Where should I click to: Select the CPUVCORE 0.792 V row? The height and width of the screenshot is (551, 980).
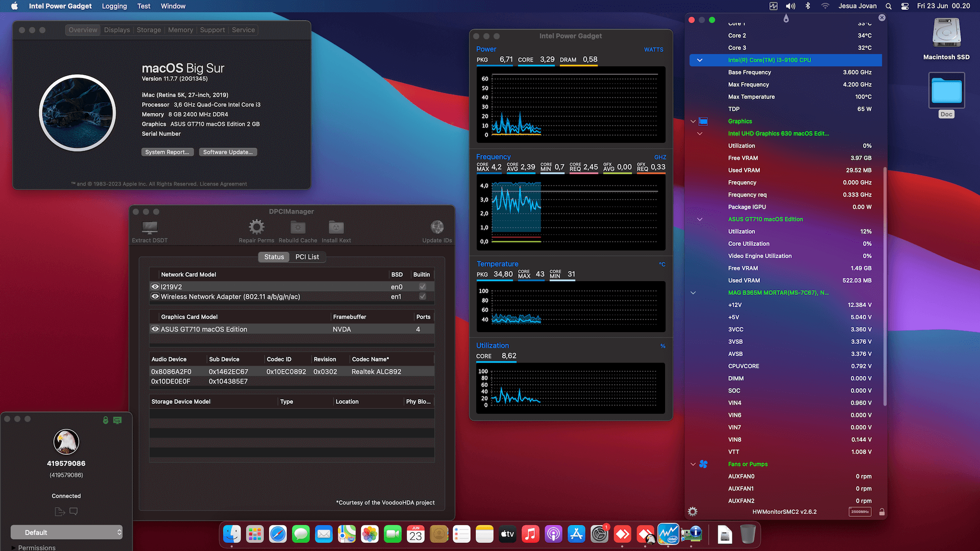pos(786,366)
